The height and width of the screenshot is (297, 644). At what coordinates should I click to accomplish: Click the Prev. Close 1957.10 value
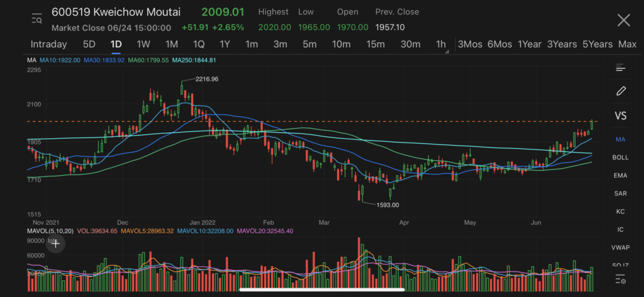[x=390, y=28]
